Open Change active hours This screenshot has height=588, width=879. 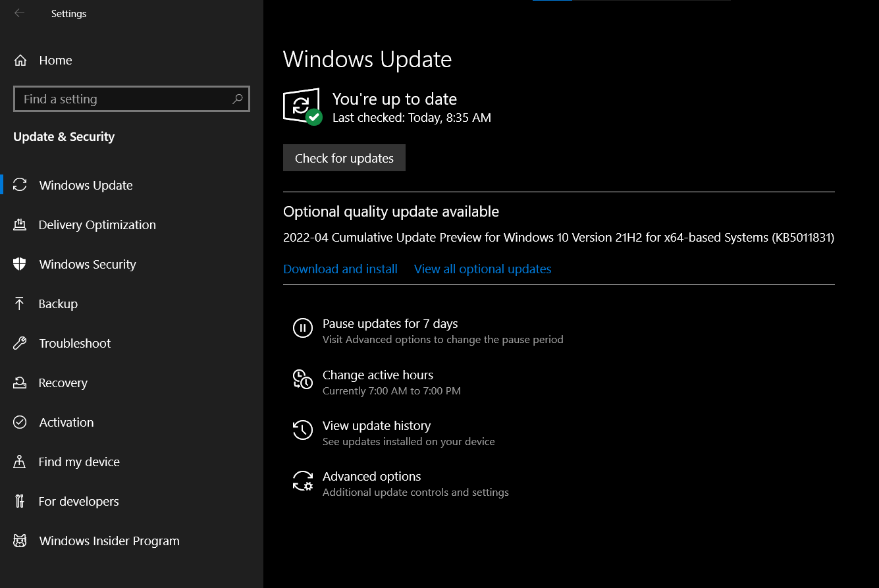(x=378, y=375)
